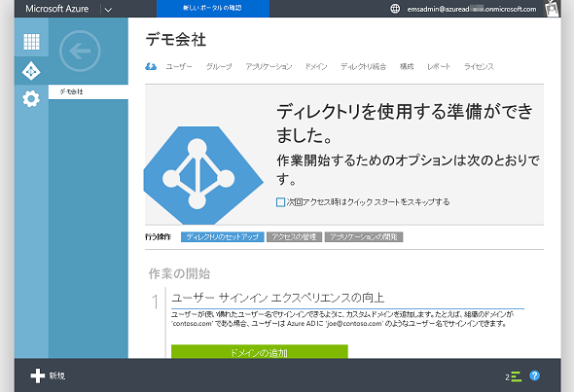
Task: Open the ドメイン tab
Action: point(316,66)
